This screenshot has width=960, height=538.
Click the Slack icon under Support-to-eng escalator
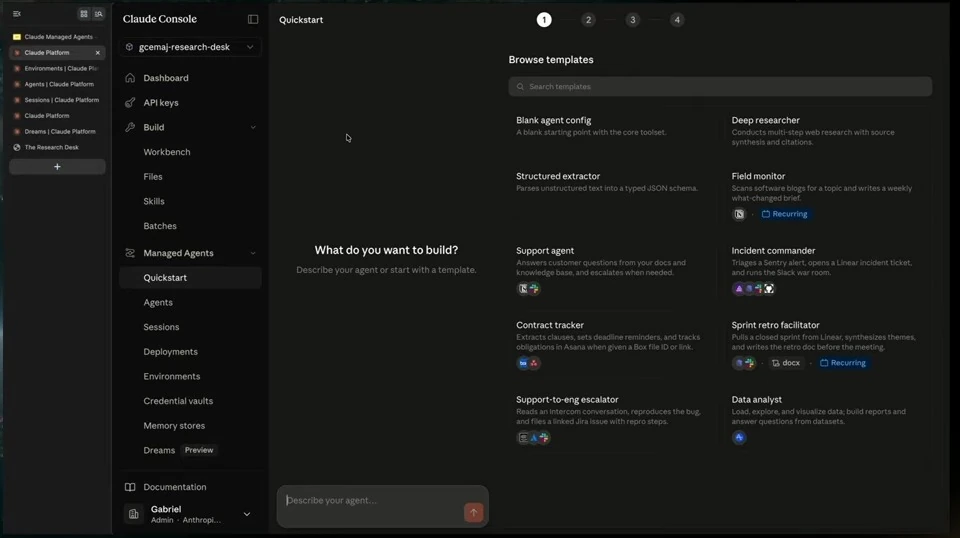coord(544,438)
